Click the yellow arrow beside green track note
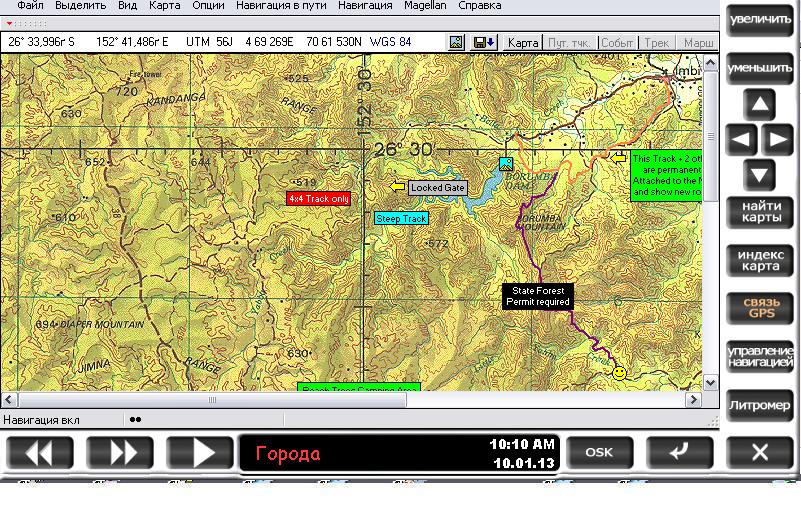 point(619,158)
